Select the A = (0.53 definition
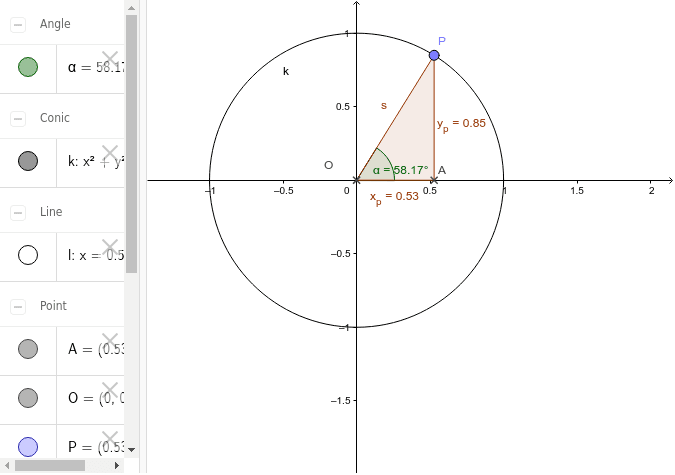 pos(96,349)
